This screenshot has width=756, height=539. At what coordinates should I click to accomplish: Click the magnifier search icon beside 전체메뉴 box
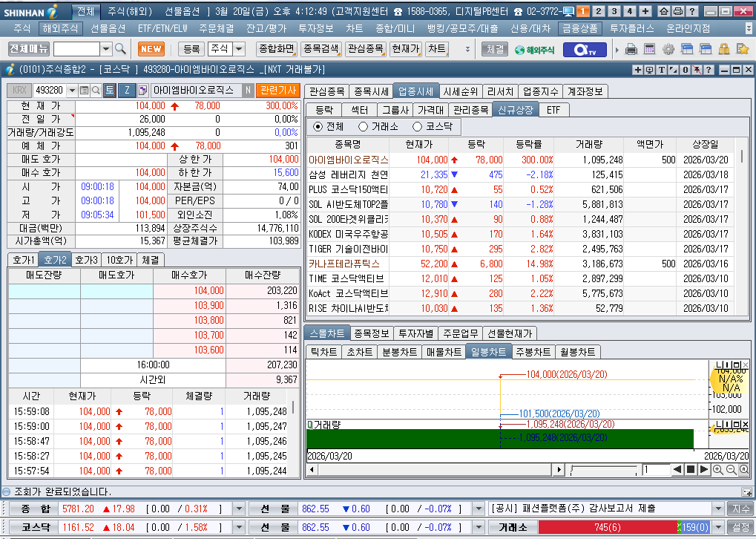click(x=120, y=49)
